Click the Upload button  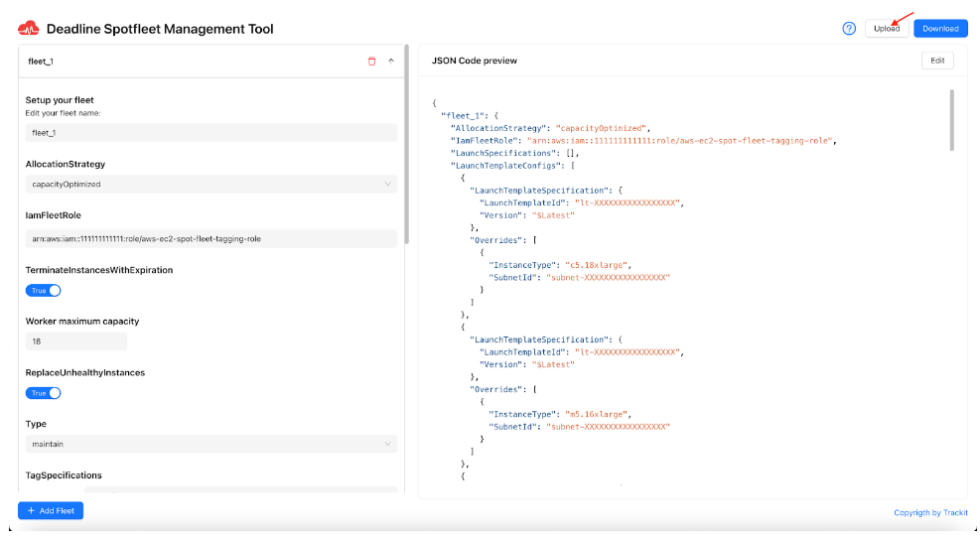tap(886, 29)
